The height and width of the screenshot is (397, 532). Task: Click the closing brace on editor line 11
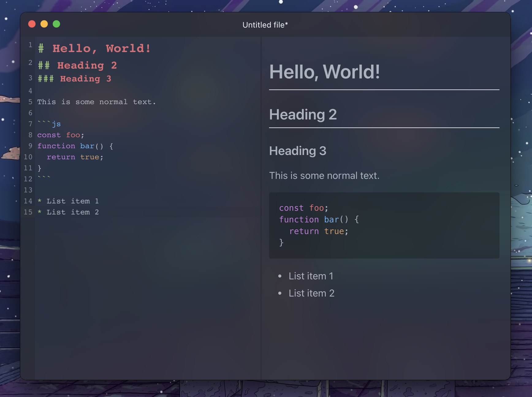pos(39,168)
